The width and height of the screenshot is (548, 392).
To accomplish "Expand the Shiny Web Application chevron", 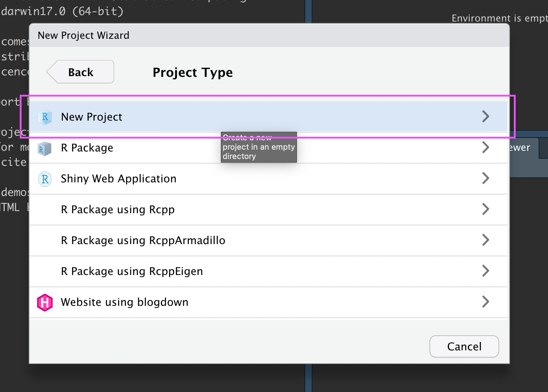I will [x=486, y=178].
